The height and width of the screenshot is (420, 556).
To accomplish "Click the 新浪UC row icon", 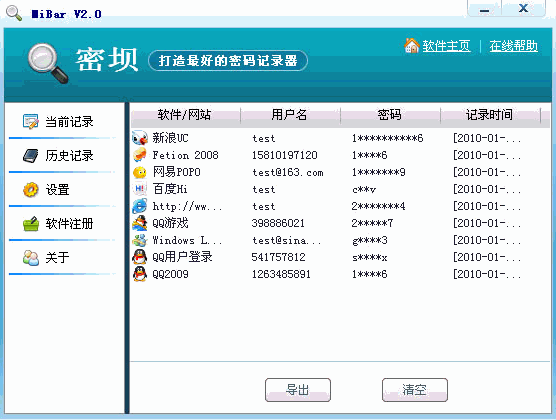I will coord(140,138).
